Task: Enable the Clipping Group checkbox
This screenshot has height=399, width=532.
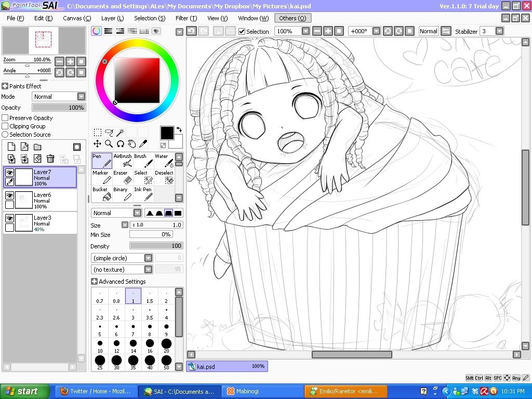Action: coord(5,126)
